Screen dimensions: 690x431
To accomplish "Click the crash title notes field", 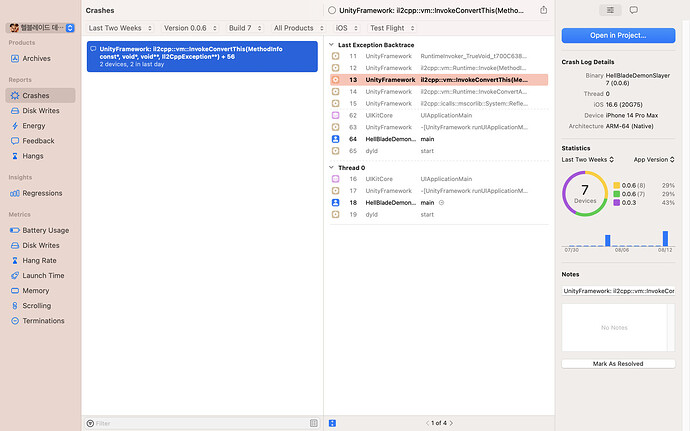I will [x=618, y=291].
